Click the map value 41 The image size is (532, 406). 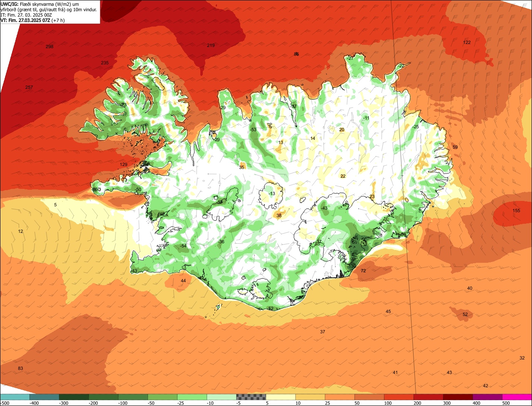395,373
